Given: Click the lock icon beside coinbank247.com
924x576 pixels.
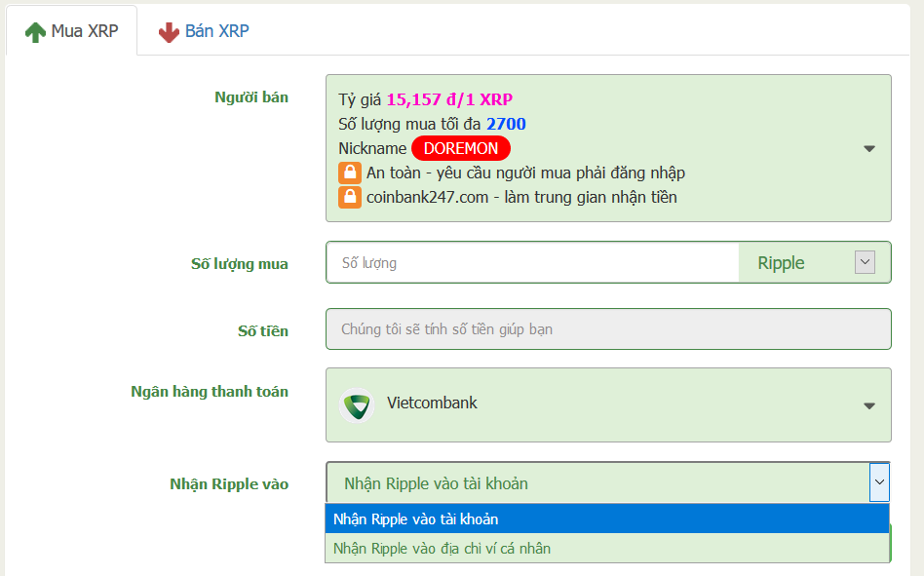Looking at the screenshot, I should point(350,197).
